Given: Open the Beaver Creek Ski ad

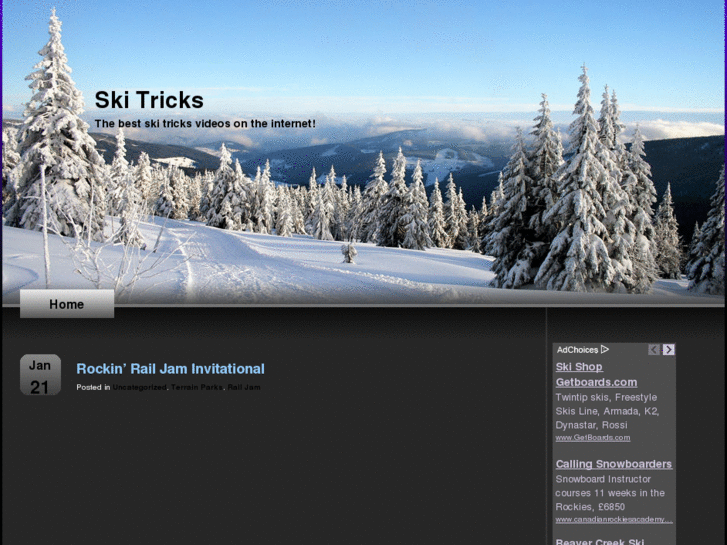Looking at the screenshot, I should pyautogui.click(x=599, y=541).
